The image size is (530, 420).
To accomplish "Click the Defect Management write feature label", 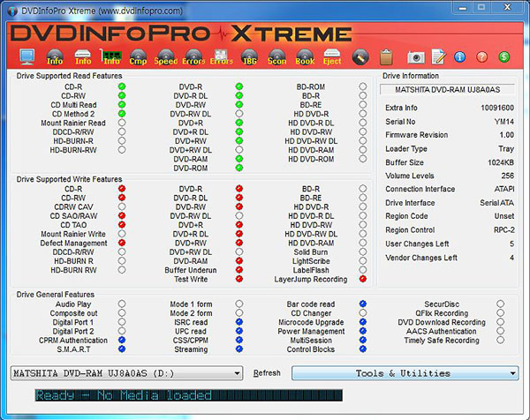I will [x=73, y=243].
